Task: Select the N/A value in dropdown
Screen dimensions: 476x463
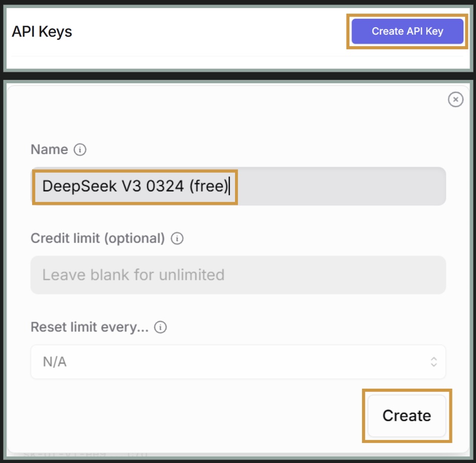Action: [x=55, y=362]
